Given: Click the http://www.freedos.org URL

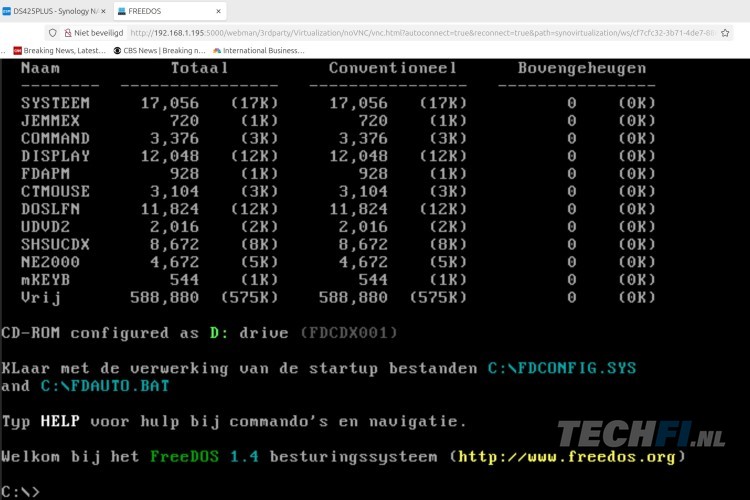Looking at the screenshot, I should (567, 457).
